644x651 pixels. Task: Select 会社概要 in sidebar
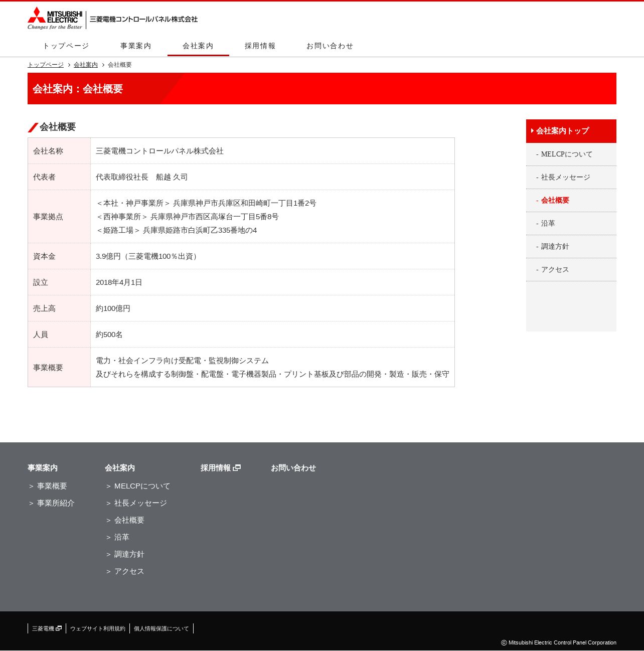point(571,201)
